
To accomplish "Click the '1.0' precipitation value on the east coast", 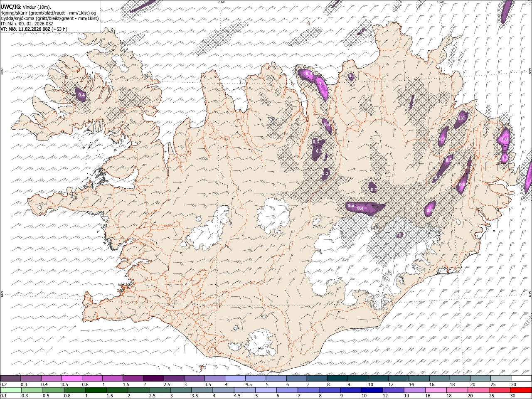I will click(505, 139).
